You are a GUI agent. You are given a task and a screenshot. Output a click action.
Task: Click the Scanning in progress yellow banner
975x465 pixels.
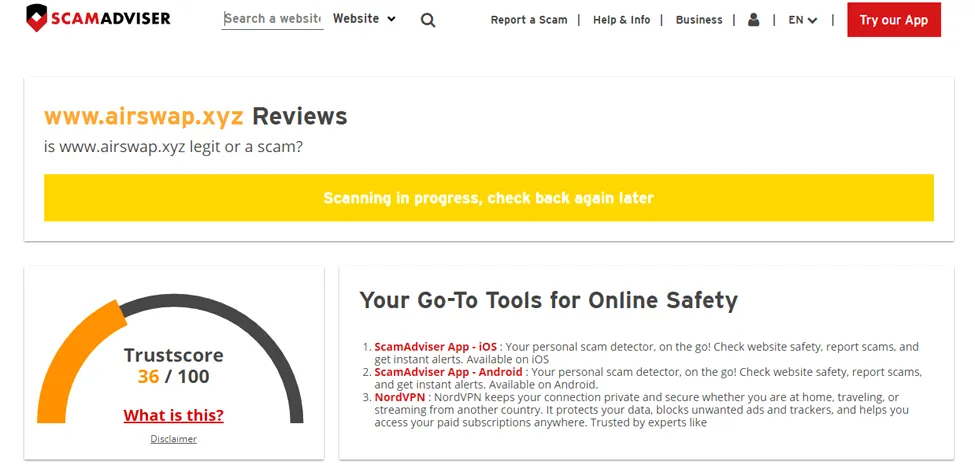489,198
